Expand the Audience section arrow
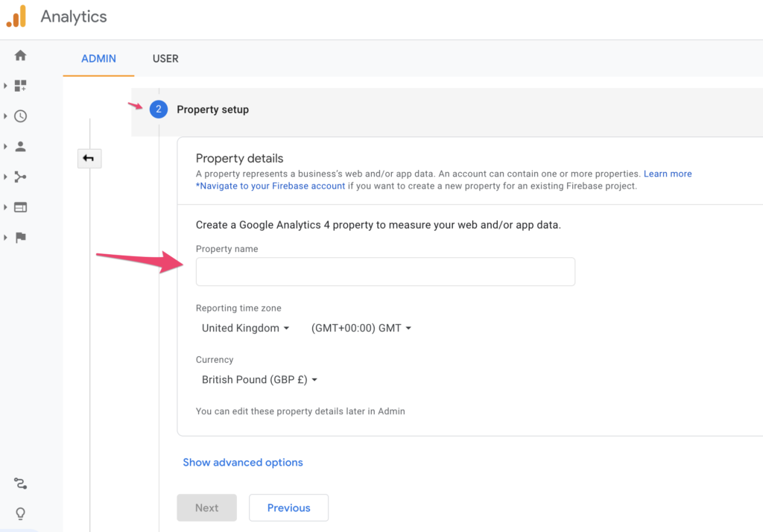Screen dimensions: 763x532 pos(5,147)
